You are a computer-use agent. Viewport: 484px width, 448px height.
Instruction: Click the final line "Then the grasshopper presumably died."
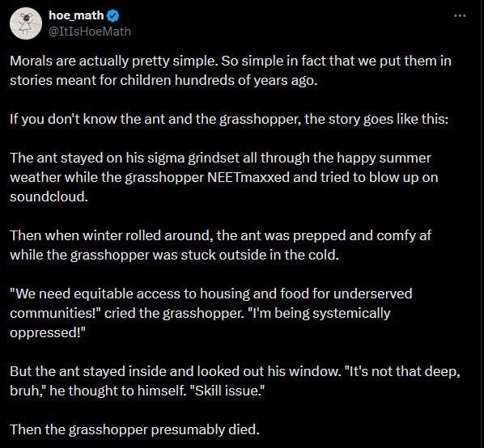click(134, 429)
